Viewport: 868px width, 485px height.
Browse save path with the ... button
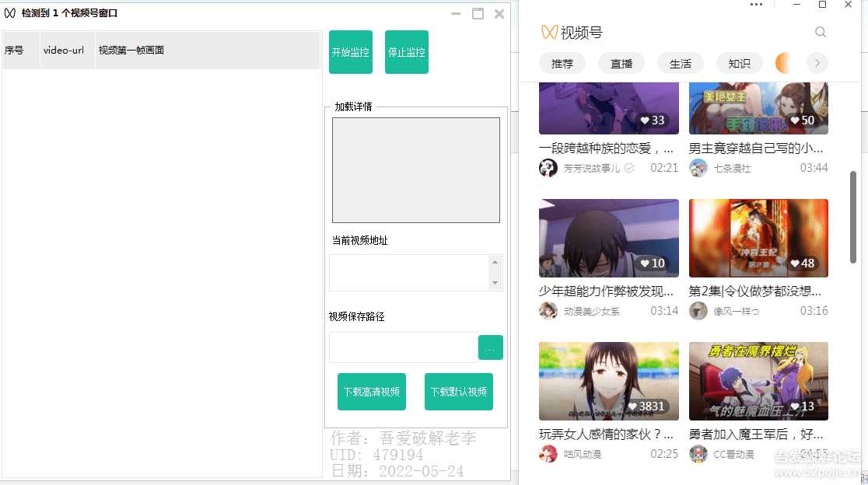(490, 347)
